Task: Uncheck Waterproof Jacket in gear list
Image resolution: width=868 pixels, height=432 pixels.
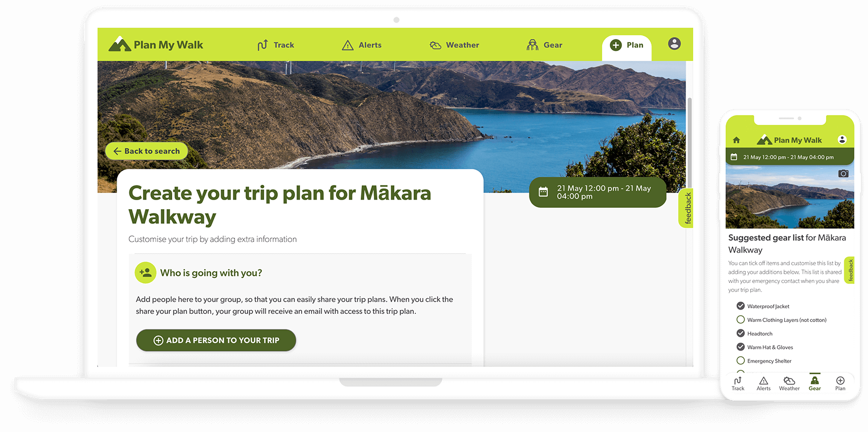Action: pyautogui.click(x=741, y=306)
